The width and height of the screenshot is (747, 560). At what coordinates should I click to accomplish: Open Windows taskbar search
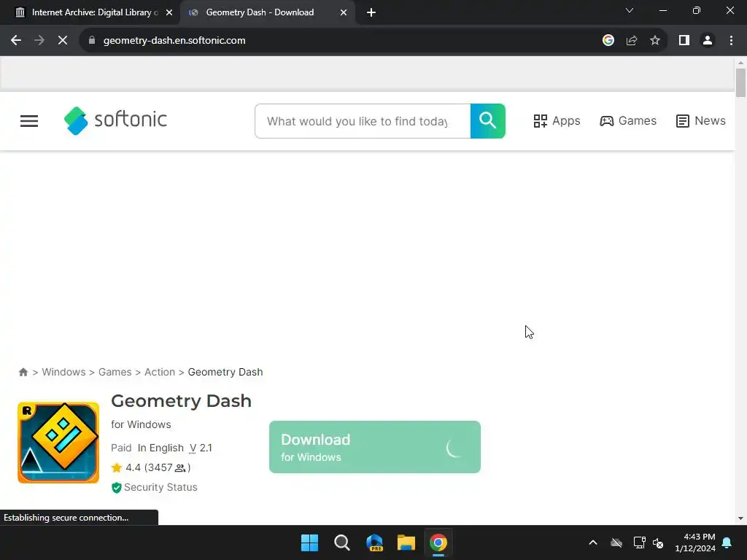coord(341,542)
